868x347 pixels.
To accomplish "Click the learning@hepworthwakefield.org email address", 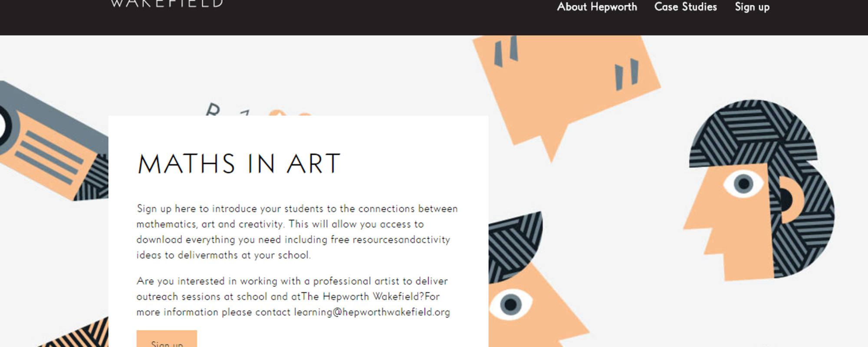I will (372, 312).
